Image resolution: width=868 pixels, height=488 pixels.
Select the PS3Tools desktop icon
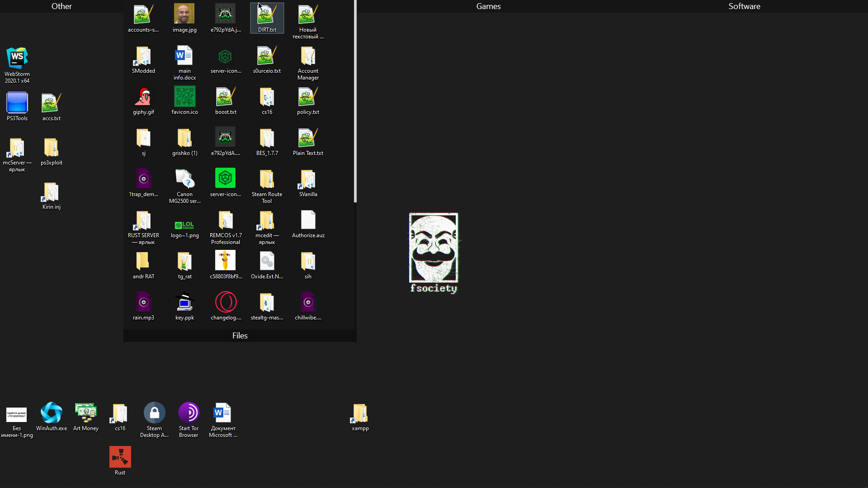pyautogui.click(x=17, y=103)
